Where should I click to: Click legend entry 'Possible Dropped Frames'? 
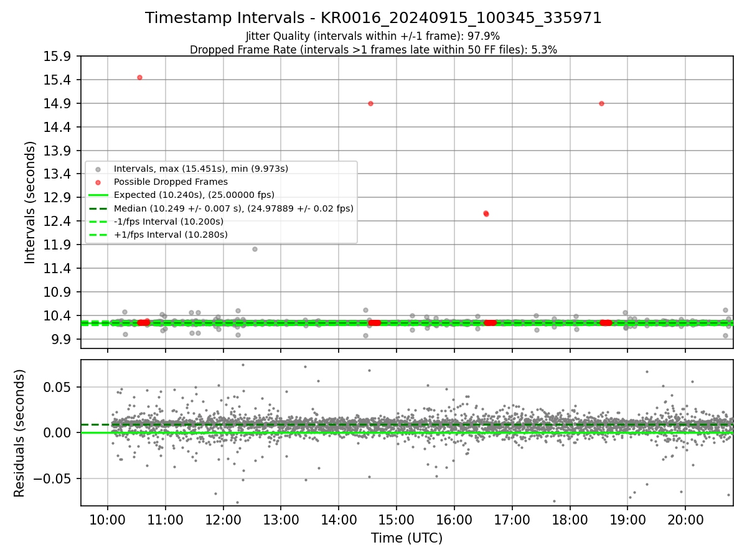point(171,182)
